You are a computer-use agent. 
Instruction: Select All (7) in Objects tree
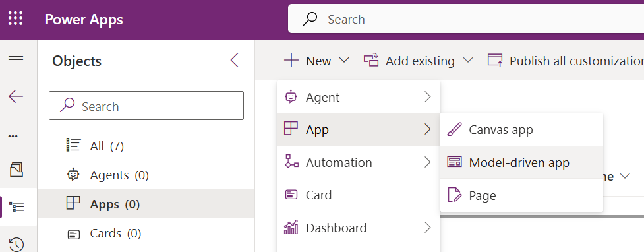click(x=146, y=146)
